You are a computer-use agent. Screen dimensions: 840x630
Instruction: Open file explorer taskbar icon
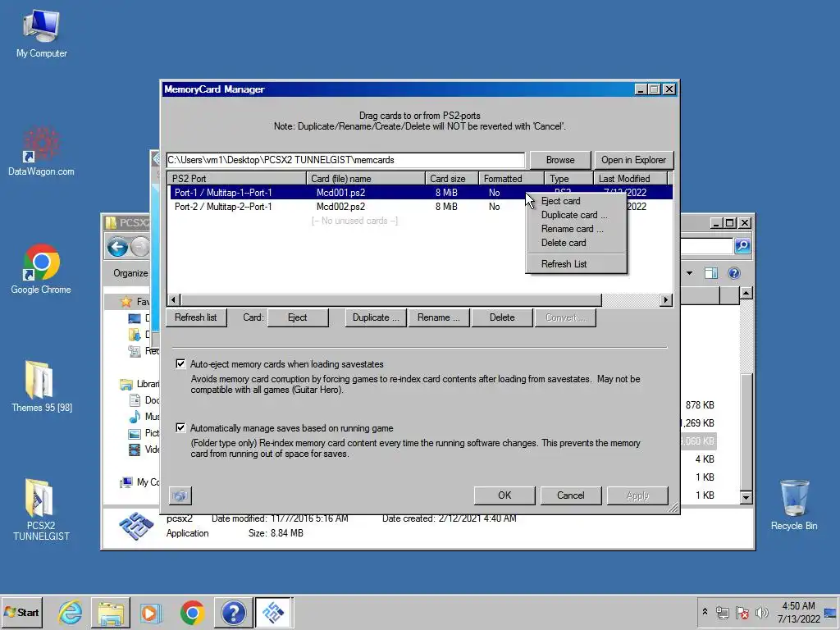coord(111,612)
